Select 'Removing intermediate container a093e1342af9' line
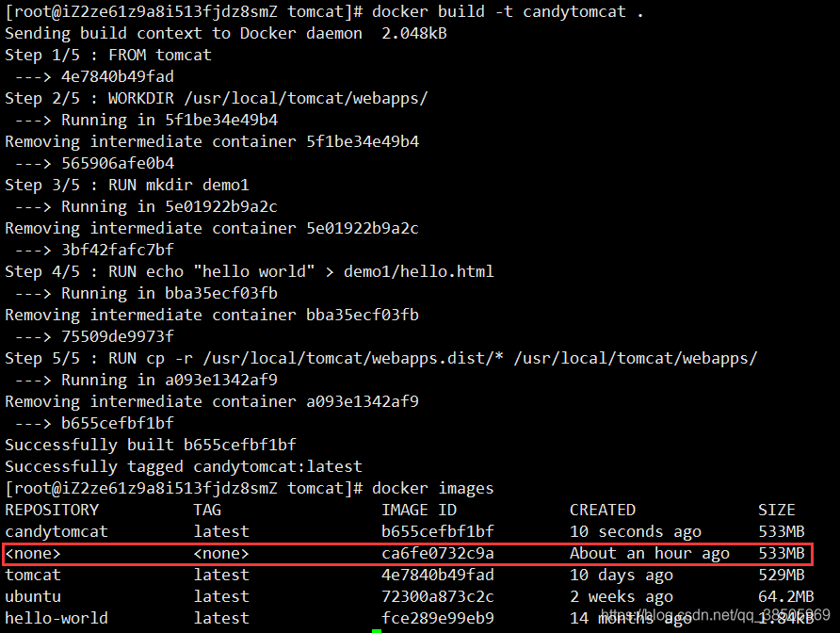 212,401
